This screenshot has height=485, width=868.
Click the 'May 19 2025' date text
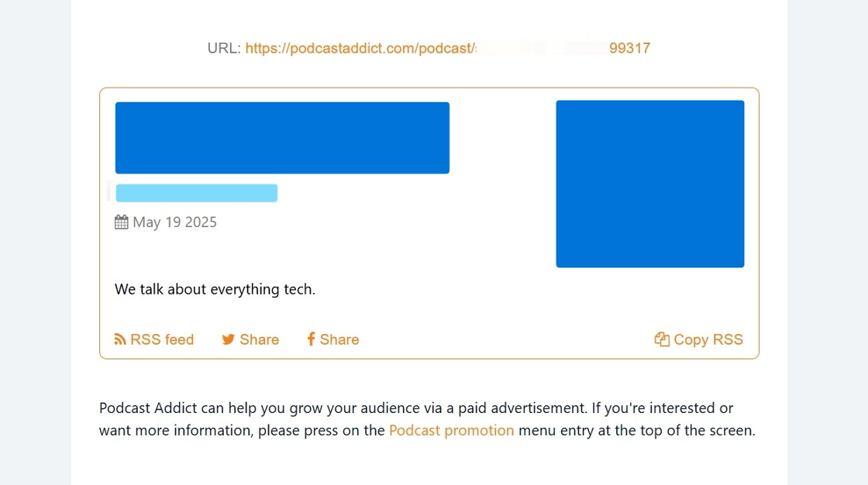tap(175, 222)
